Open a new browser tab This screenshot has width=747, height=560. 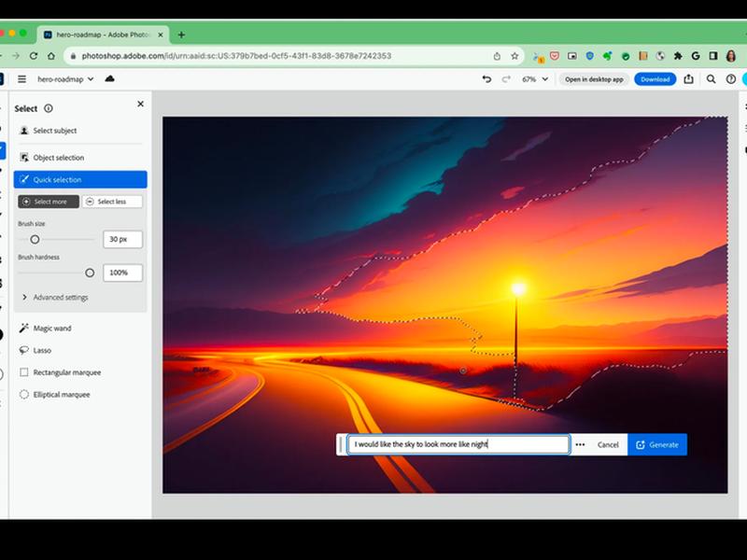181,35
